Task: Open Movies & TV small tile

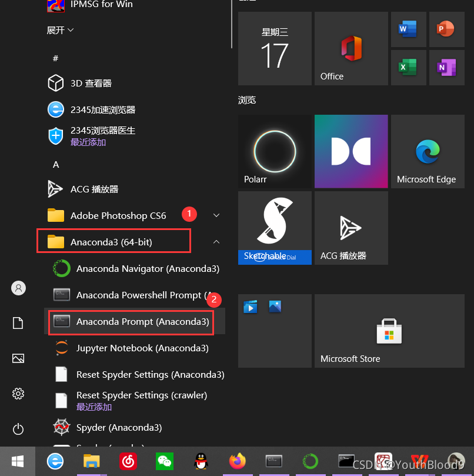Action: point(251,307)
